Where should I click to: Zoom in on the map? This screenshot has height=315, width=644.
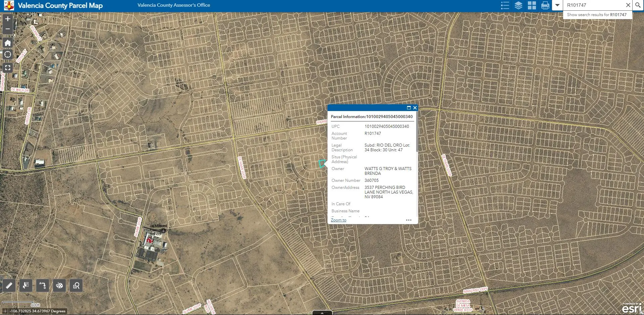8,19
